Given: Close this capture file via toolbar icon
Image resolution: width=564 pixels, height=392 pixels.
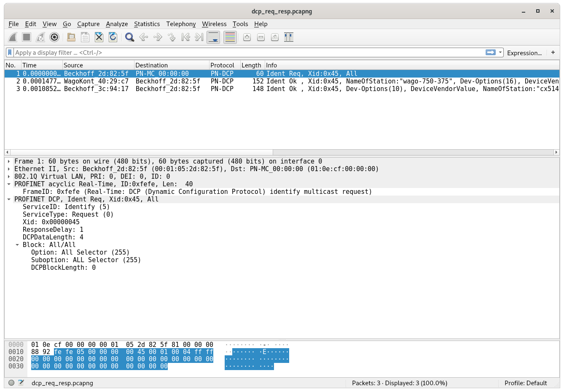Looking at the screenshot, I should coord(99,38).
